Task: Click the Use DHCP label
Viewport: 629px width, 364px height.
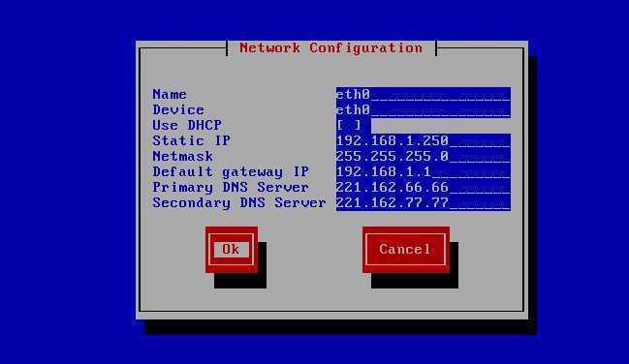Action: 187,125
